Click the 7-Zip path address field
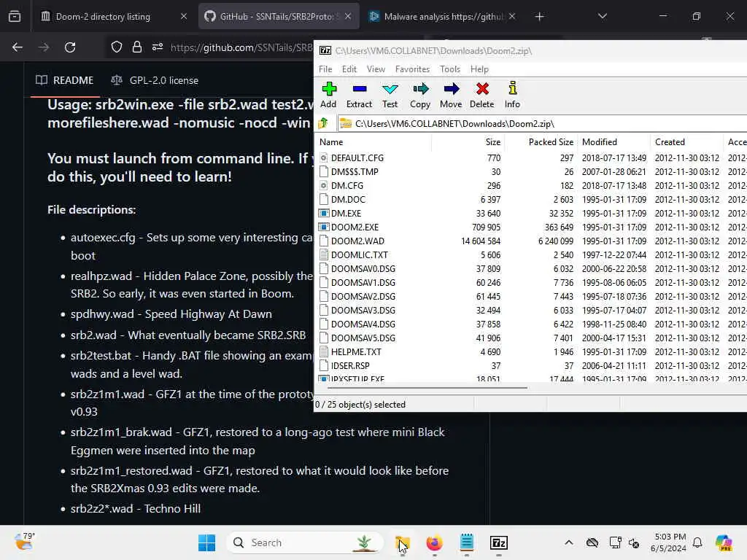 [542, 124]
